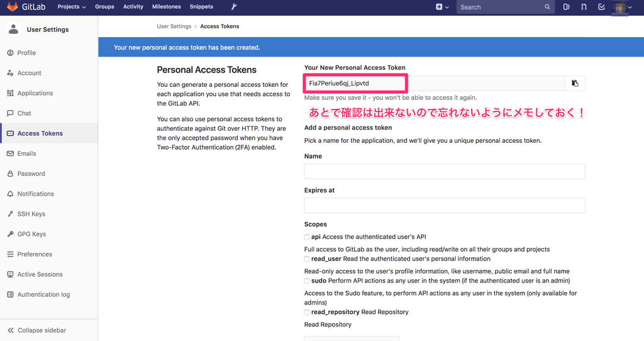Click the User Settings avatar icon
Screen dimensions: 644x341
14,29
